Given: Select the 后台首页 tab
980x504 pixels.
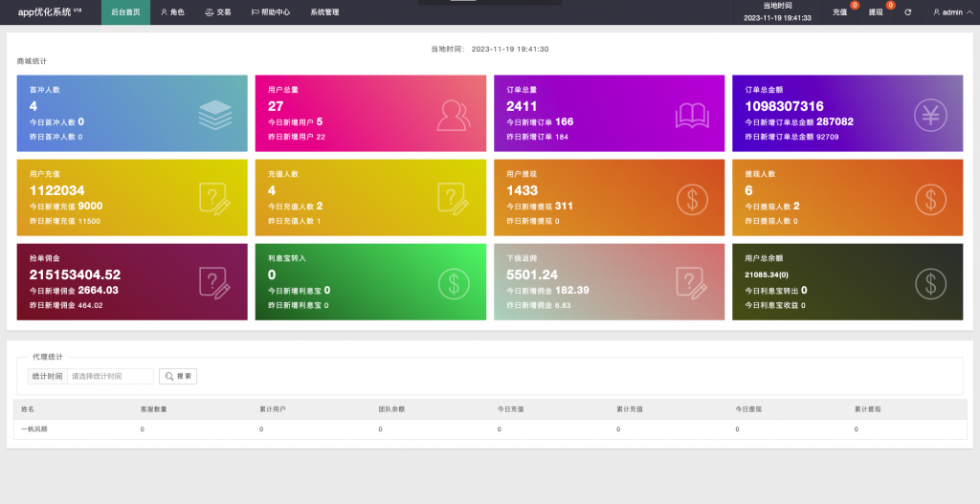Looking at the screenshot, I should click(x=125, y=12).
